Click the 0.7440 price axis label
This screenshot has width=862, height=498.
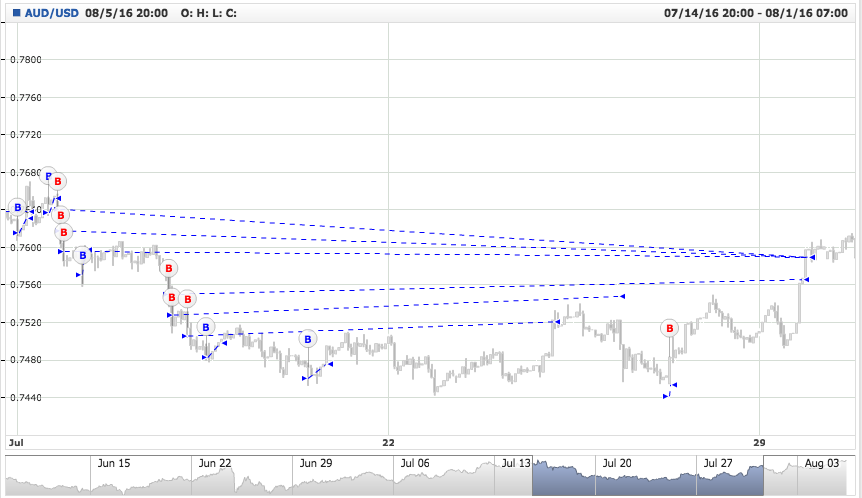pos(26,397)
